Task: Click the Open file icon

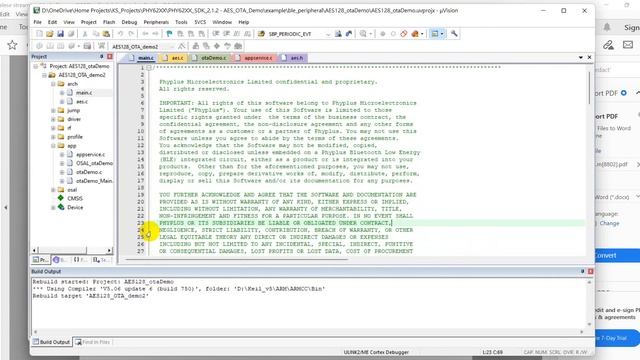Action: pos(50,34)
